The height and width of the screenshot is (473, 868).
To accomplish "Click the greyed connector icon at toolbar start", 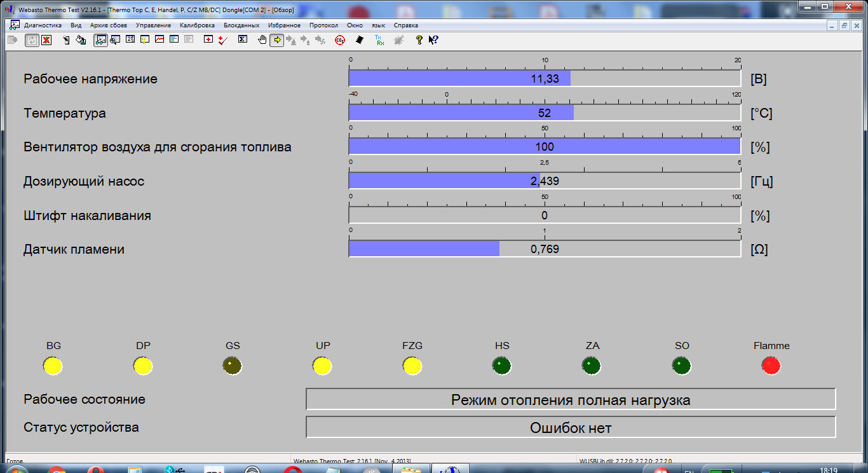I will (x=12, y=40).
